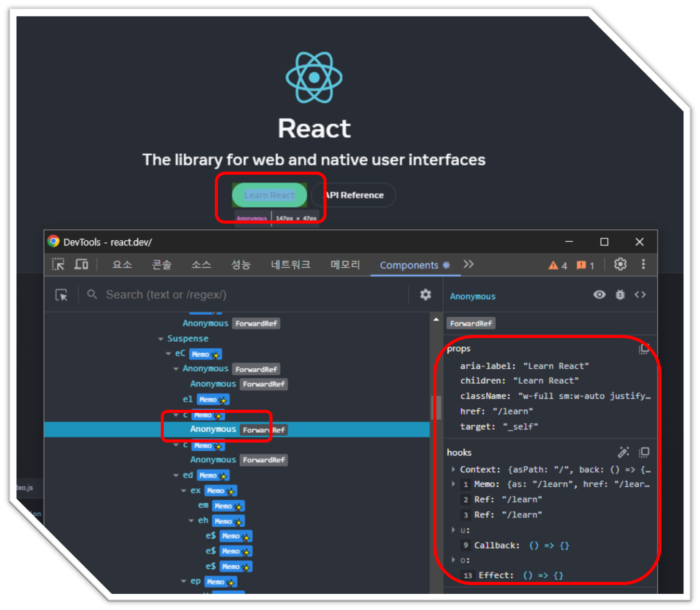Open DevTools settings gear icon
The width and height of the screenshot is (700, 610).
pyautogui.click(x=620, y=264)
